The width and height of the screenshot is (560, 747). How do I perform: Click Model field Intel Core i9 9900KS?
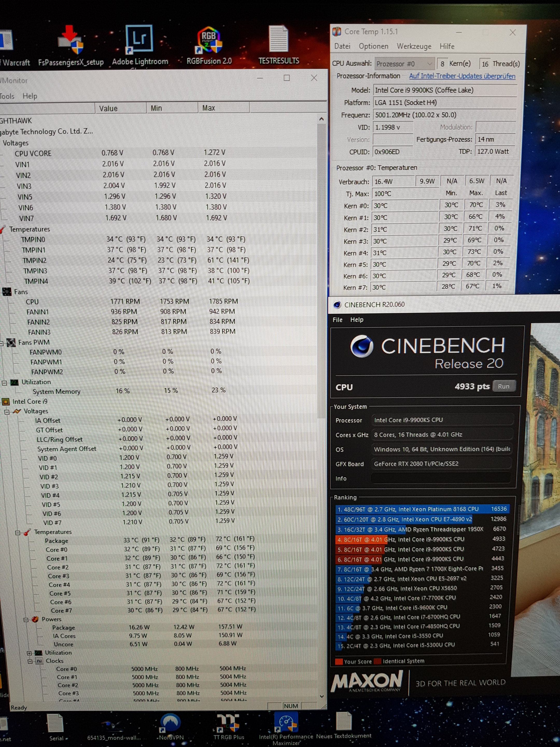click(x=445, y=90)
